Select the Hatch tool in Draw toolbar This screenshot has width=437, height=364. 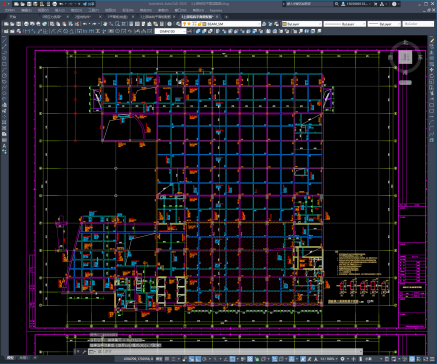click(x=4, y=122)
